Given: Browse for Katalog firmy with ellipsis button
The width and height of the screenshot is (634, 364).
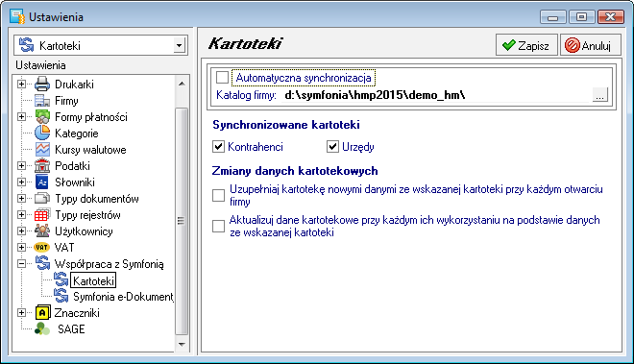Looking at the screenshot, I should (599, 95).
